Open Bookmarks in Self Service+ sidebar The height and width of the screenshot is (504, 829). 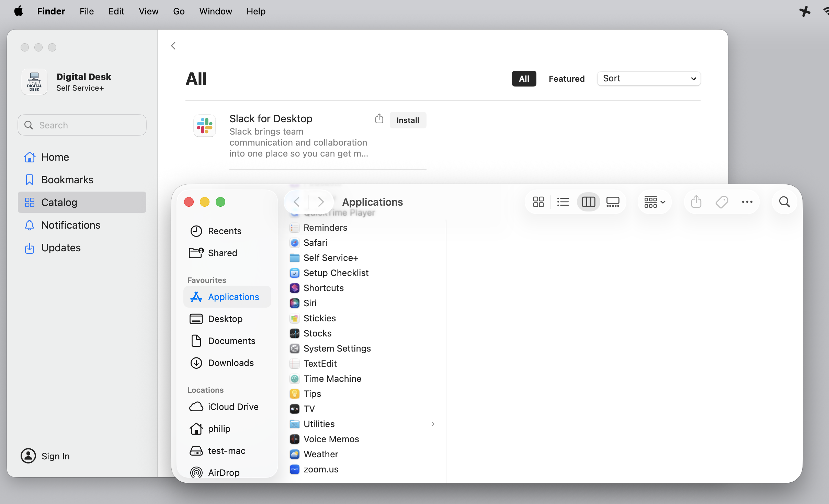pyautogui.click(x=82, y=180)
